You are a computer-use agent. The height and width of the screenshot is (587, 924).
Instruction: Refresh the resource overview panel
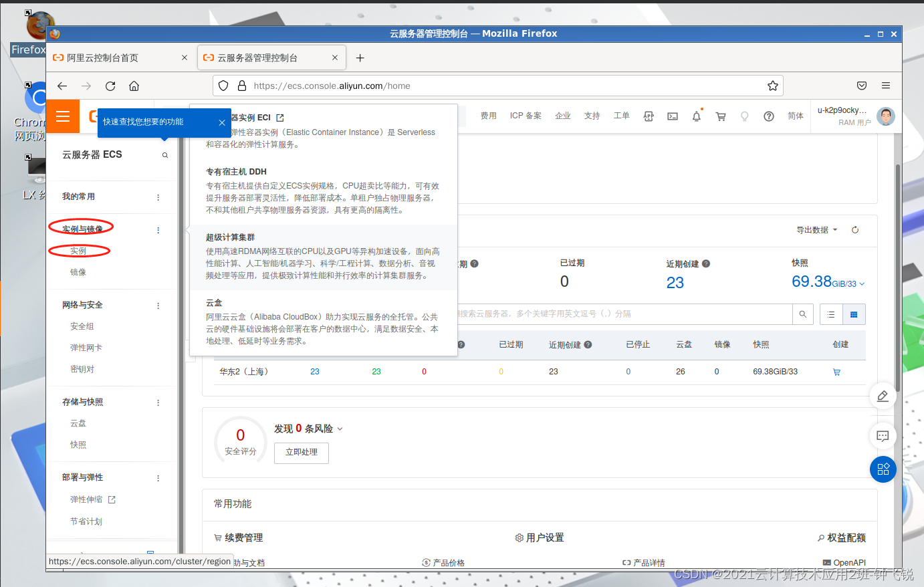[855, 230]
